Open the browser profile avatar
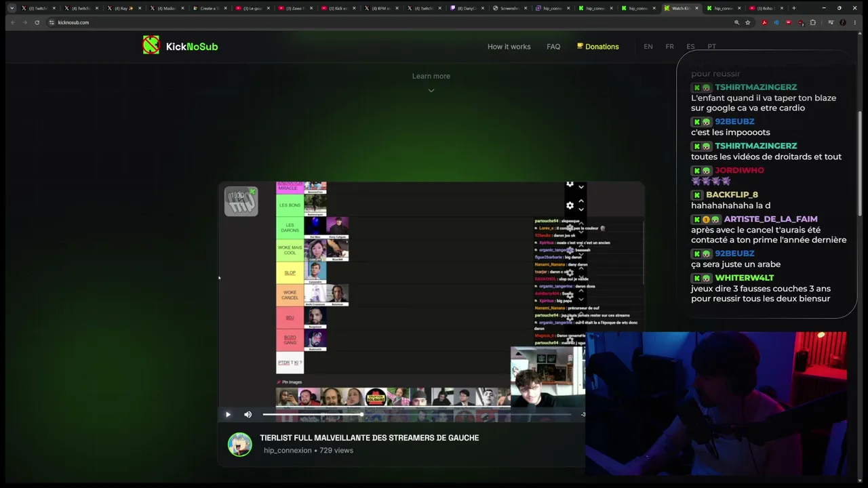The height and width of the screenshot is (488, 868). click(x=843, y=22)
